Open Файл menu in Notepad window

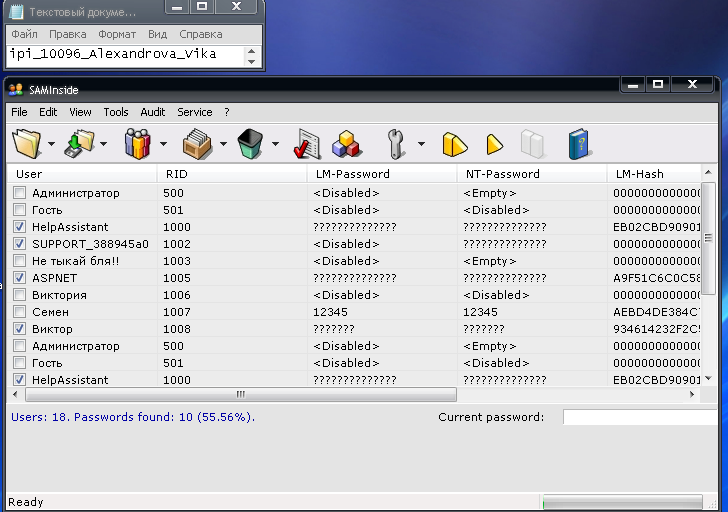(24, 34)
